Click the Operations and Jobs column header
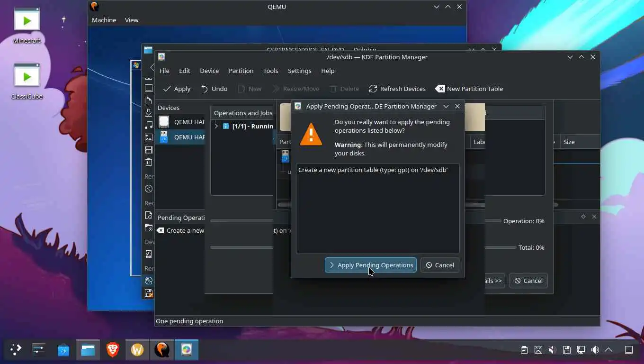Viewport: 644px width, 364px height. (x=243, y=113)
